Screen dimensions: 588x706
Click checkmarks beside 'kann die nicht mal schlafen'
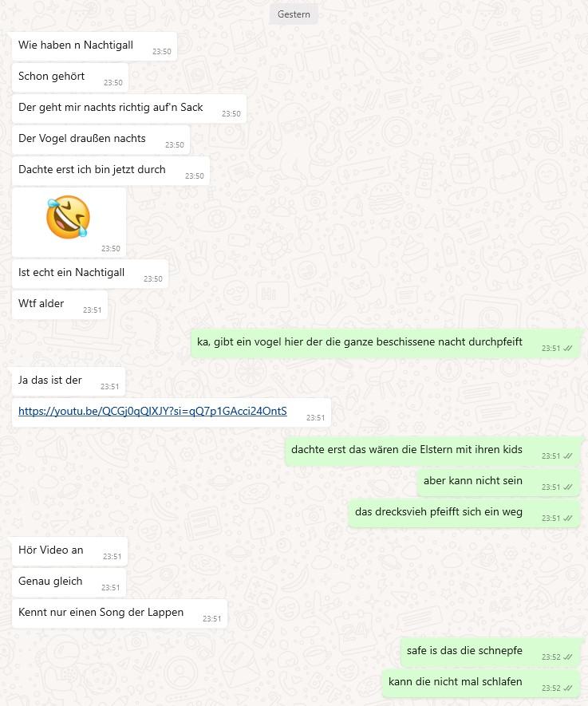pyautogui.click(x=568, y=688)
